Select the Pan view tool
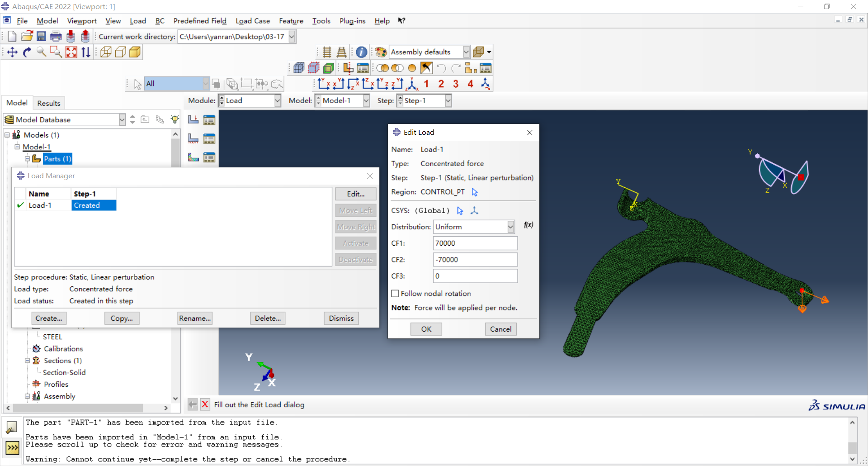Viewport: 868px width, 466px height. (12, 52)
